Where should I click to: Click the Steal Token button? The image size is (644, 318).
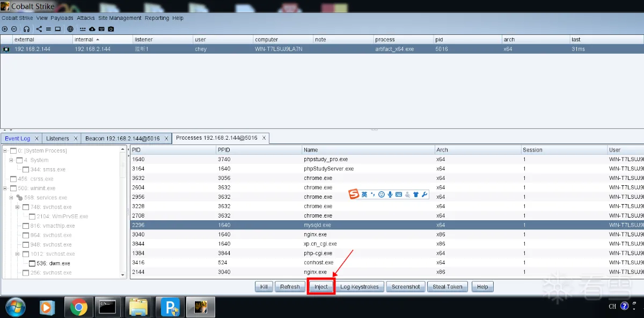coord(448,287)
